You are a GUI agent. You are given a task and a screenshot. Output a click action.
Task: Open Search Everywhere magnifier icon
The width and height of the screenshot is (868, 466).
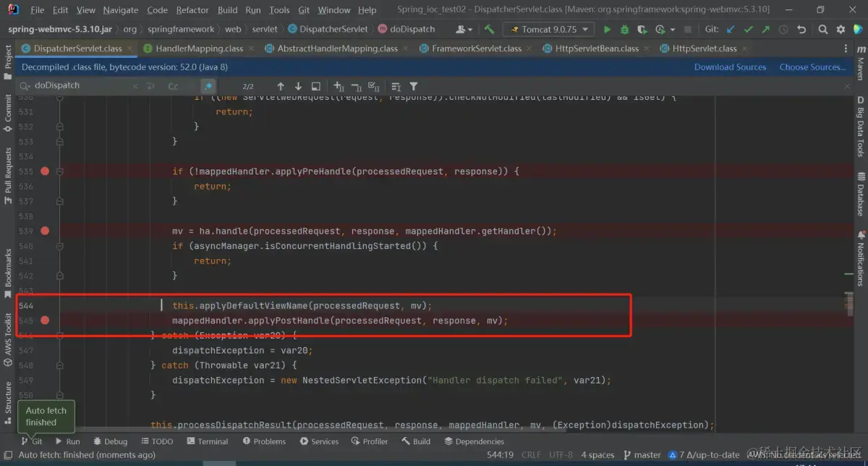(x=823, y=30)
